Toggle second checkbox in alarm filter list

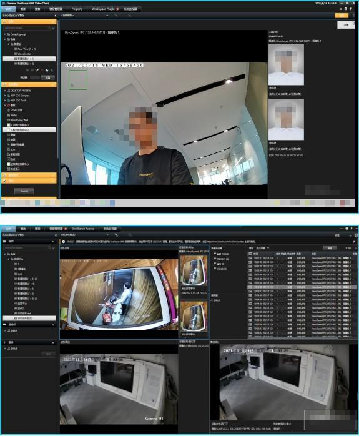(215, 259)
